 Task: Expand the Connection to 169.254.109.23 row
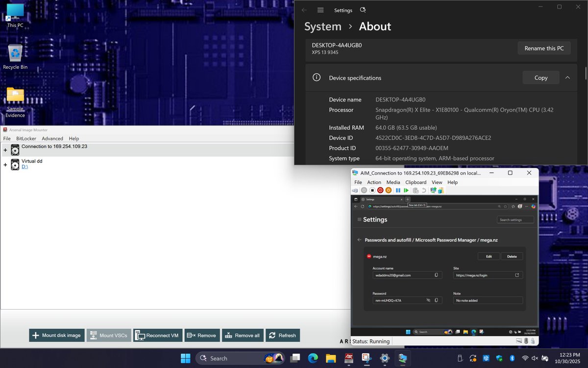[x=5, y=150]
